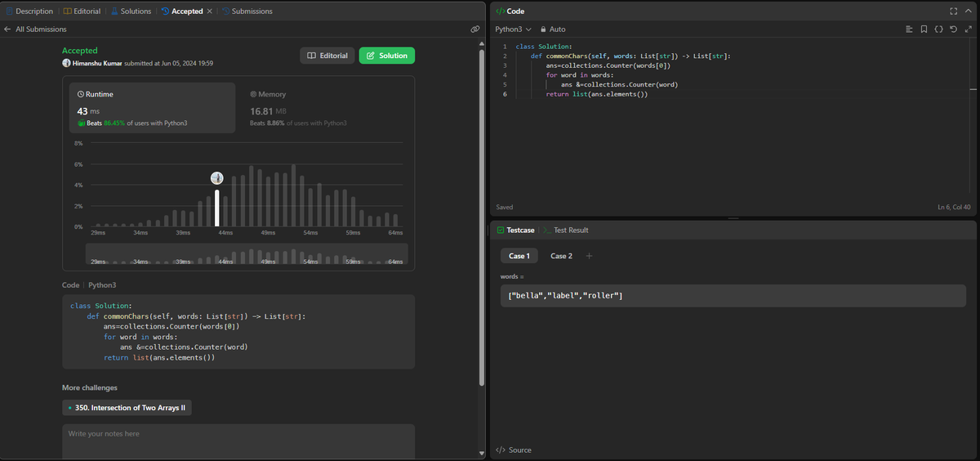Click the left panel vertical scrollbar
This screenshot has height=461, width=980.
[x=481, y=217]
